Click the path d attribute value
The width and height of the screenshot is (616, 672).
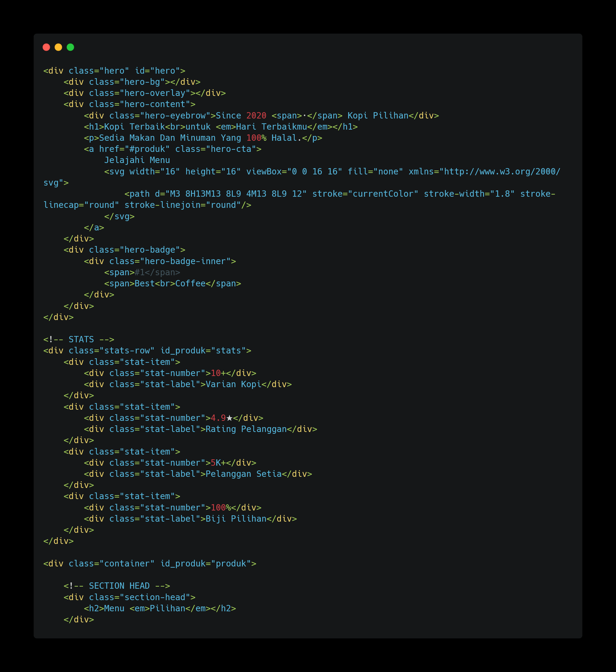[236, 194]
